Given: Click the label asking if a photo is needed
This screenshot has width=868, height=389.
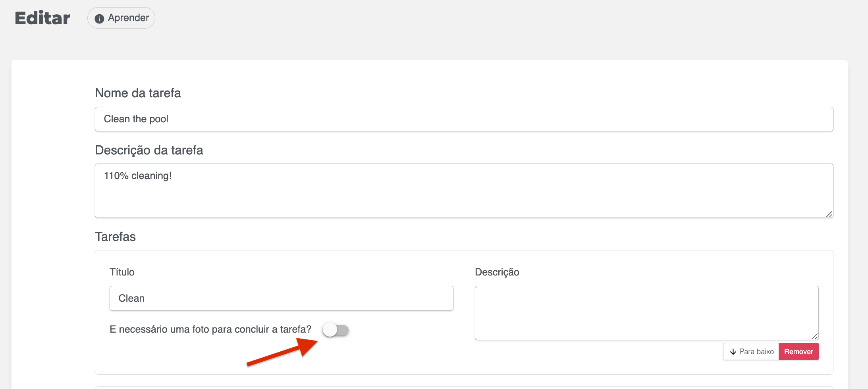Looking at the screenshot, I should 210,329.
